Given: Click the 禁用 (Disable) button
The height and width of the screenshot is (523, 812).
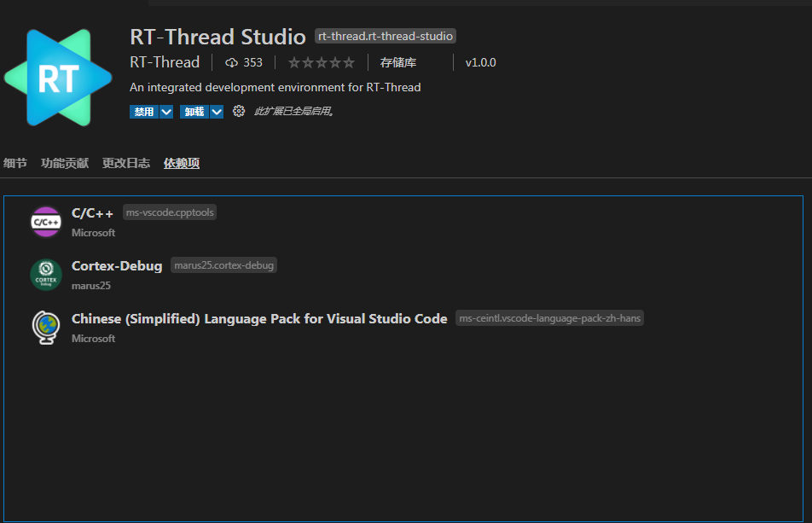Looking at the screenshot, I should (144, 111).
